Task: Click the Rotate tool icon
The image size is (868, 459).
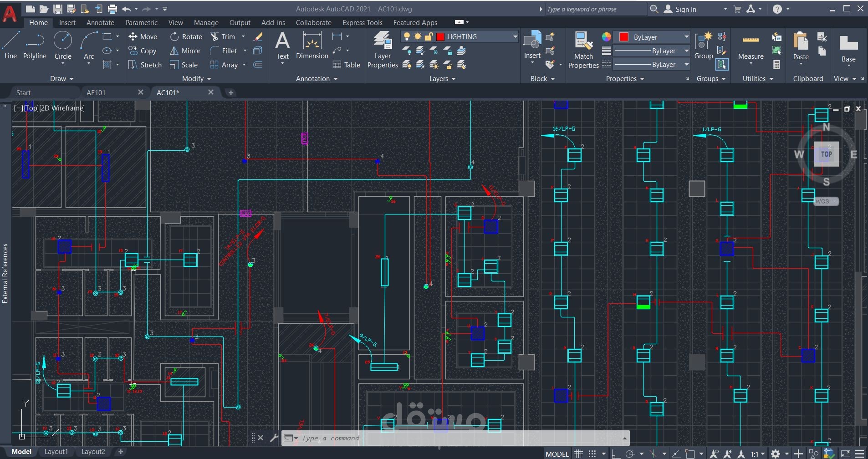Action: (174, 37)
